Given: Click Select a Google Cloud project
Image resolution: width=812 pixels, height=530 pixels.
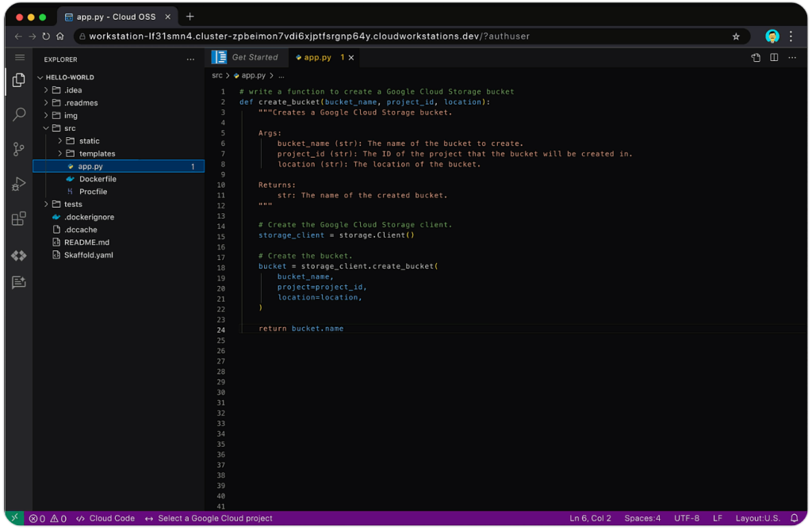Looking at the screenshot, I should (x=214, y=518).
